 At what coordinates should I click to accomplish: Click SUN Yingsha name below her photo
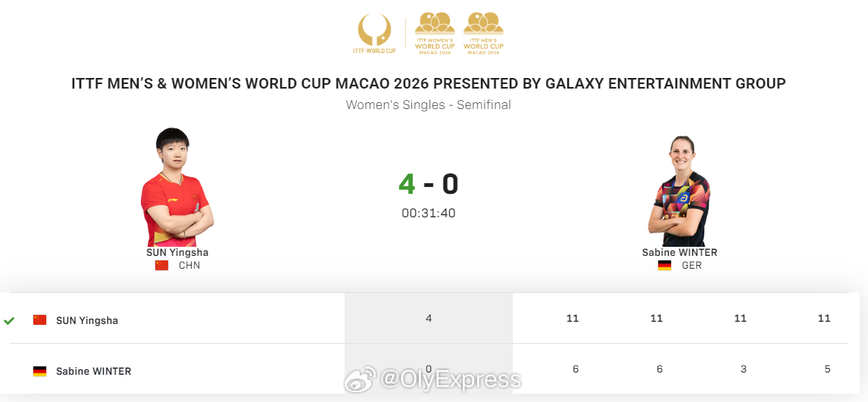pyautogui.click(x=177, y=253)
